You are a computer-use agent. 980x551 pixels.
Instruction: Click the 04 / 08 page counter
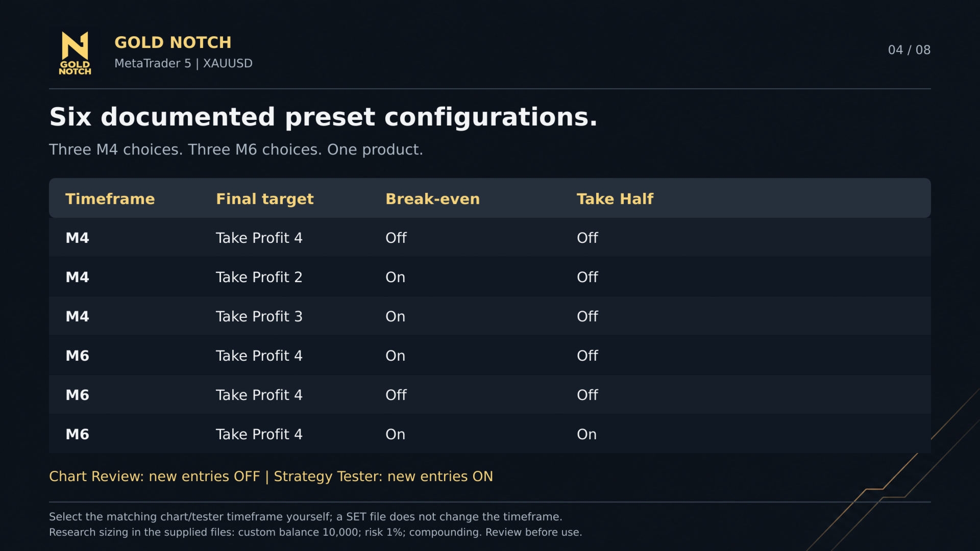[x=909, y=50]
